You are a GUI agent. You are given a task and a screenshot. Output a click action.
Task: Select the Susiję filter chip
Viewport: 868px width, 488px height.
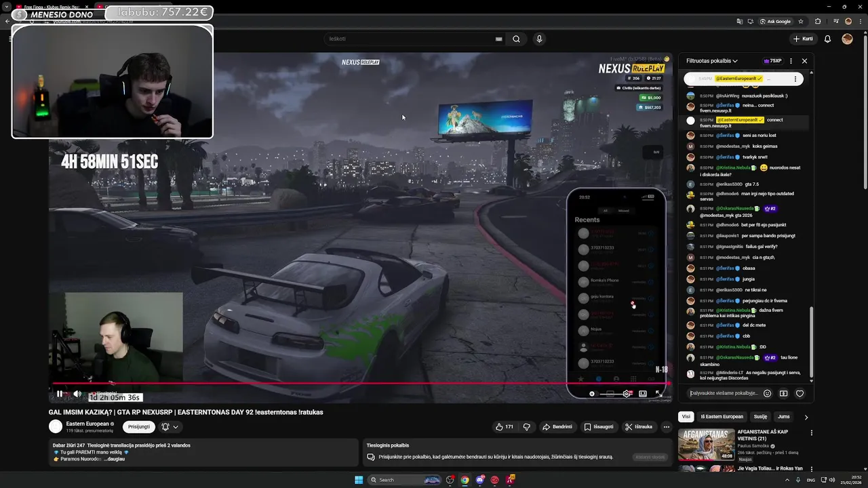(x=760, y=417)
